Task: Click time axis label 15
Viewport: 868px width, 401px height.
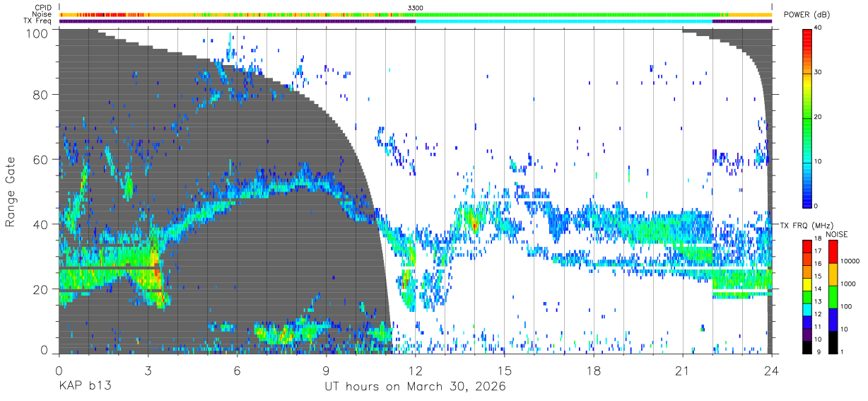Action: point(505,370)
